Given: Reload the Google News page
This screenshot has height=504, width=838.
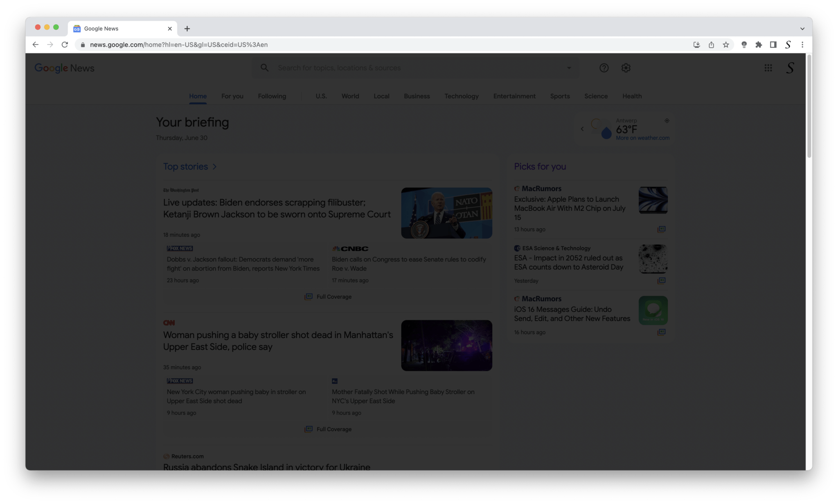Looking at the screenshot, I should point(65,45).
